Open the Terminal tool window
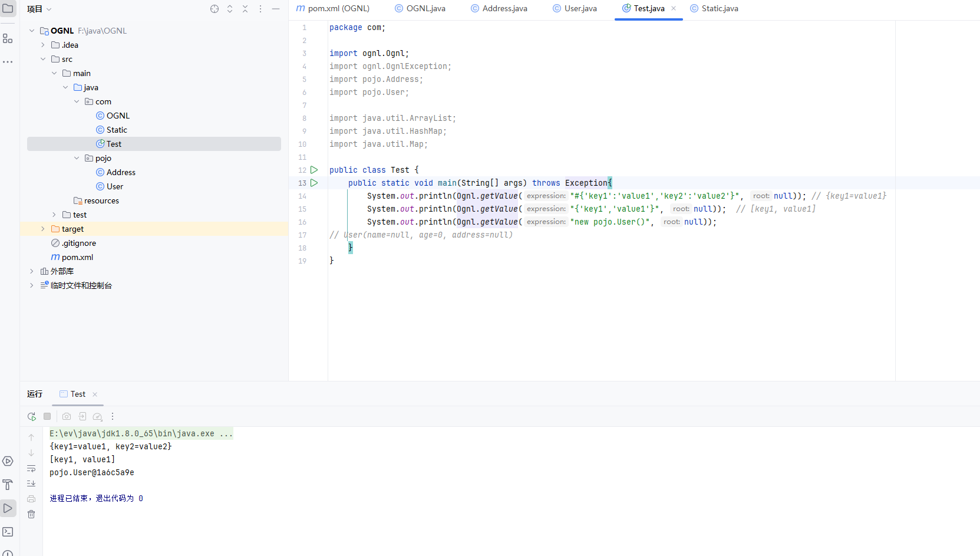This screenshot has width=980, height=556. [8, 532]
